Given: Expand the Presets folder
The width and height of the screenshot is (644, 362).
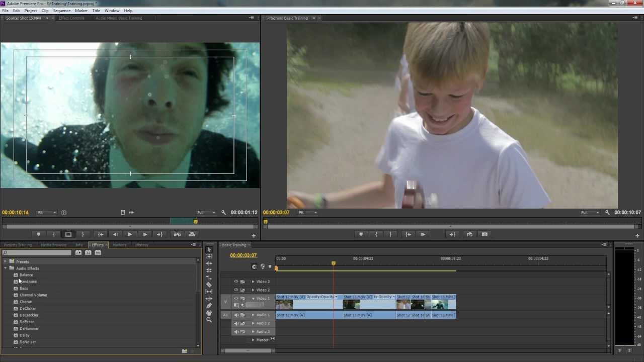Looking at the screenshot, I should (x=5, y=261).
